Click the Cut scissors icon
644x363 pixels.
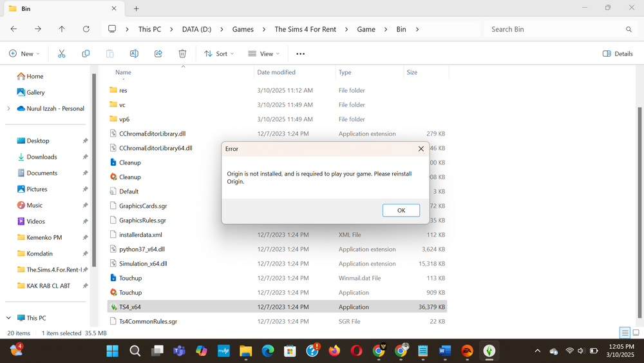tap(62, 54)
